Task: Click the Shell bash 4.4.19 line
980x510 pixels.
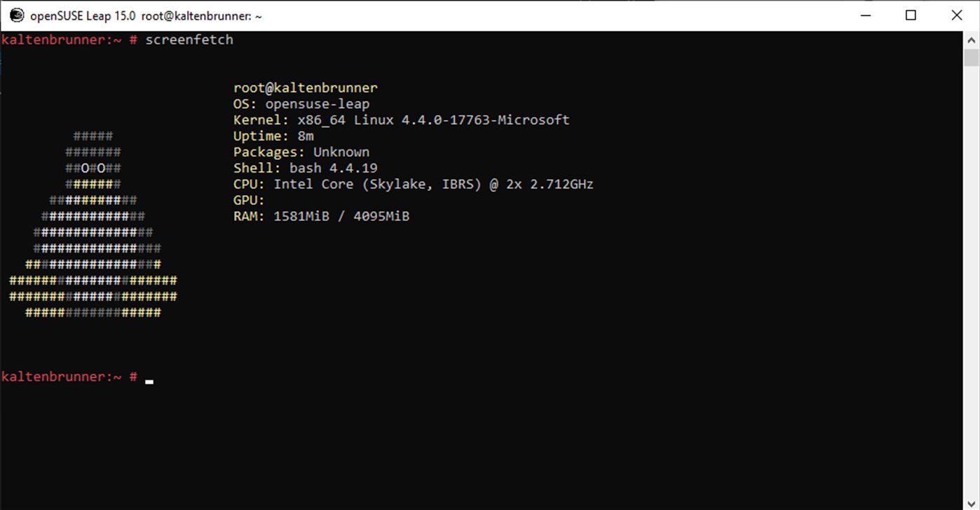Action: [306, 168]
